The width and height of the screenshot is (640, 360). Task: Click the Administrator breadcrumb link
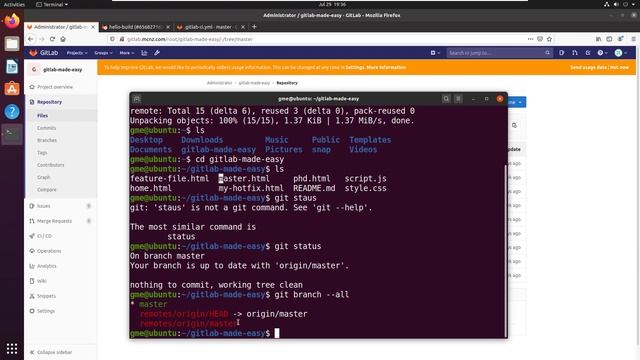(219, 83)
